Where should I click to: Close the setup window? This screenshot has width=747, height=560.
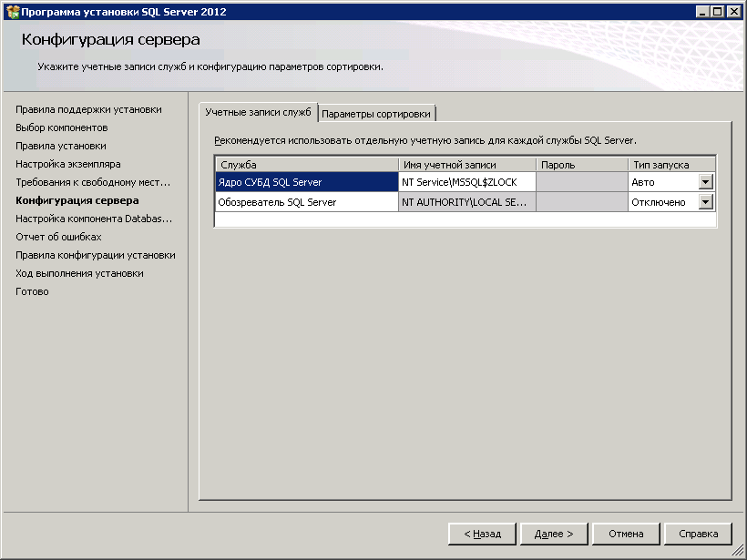coord(733,12)
